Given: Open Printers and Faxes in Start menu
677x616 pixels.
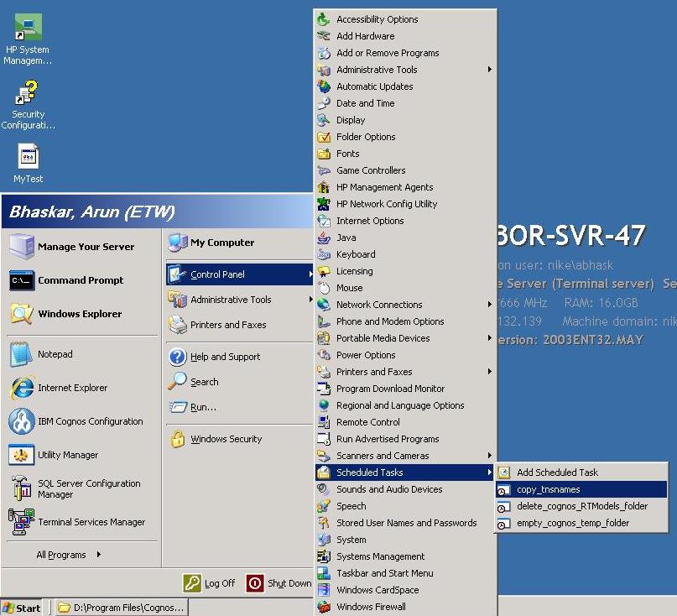Looking at the screenshot, I should click(x=239, y=325).
